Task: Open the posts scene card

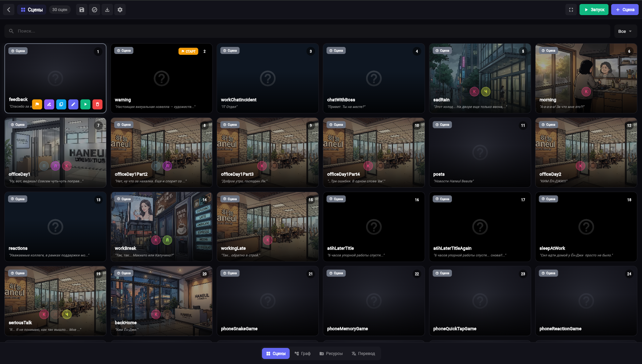Action: [x=480, y=153]
